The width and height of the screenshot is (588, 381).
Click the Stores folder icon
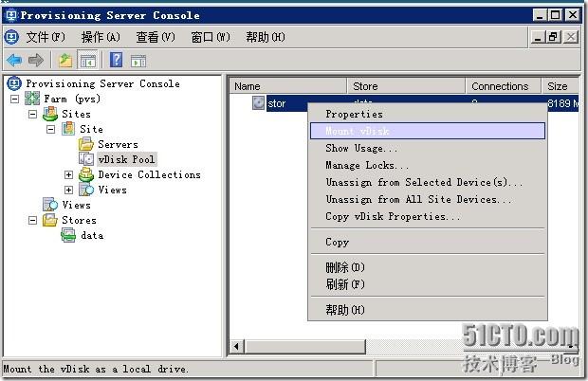click(x=50, y=220)
